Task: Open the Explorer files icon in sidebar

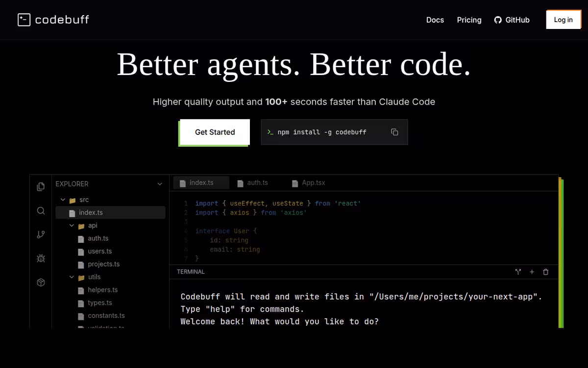Action: coord(41,186)
